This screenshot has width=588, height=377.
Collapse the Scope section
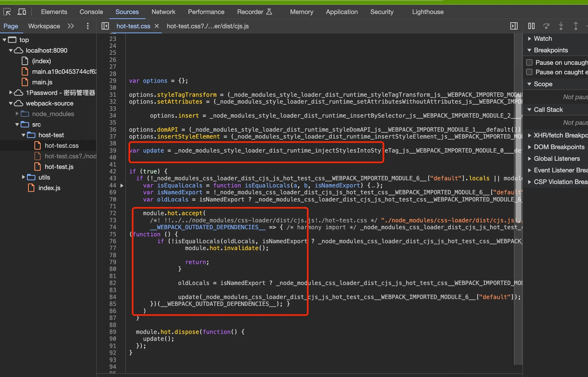530,84
